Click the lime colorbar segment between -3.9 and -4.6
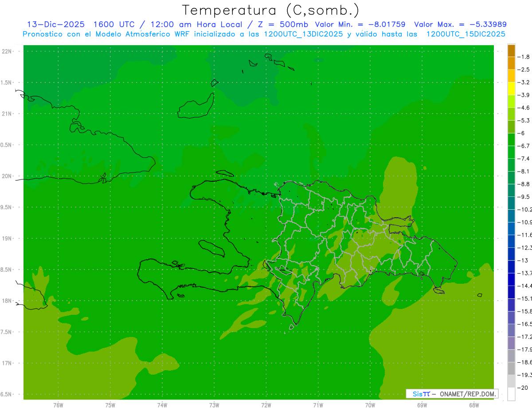This screenshot has width=532, height=411. (x=511, y=102)
